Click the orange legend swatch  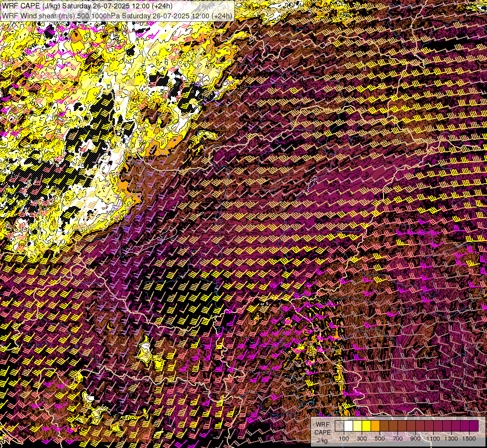[375, 426]
